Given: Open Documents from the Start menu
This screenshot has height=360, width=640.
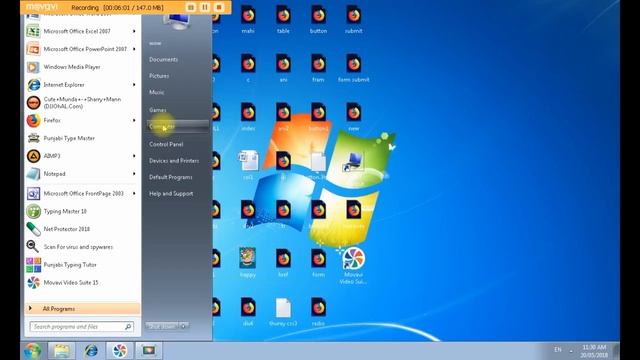Looking at the screenshot, I should pyautogui.click(x=163, y=60).
